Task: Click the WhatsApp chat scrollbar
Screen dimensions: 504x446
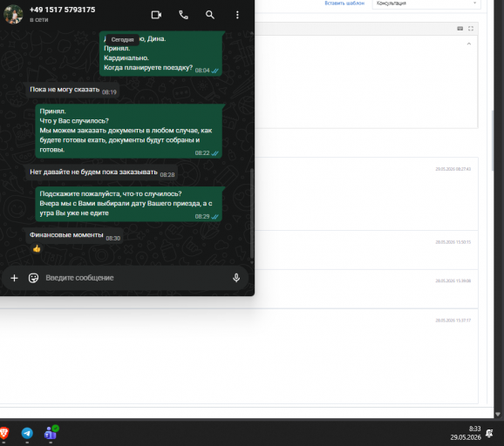Action: tap(252, 213)
